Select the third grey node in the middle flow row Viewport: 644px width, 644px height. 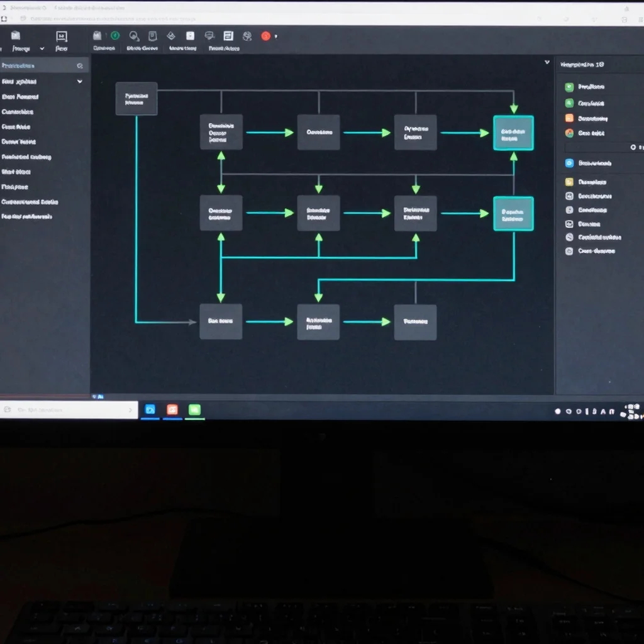(415, 213)
